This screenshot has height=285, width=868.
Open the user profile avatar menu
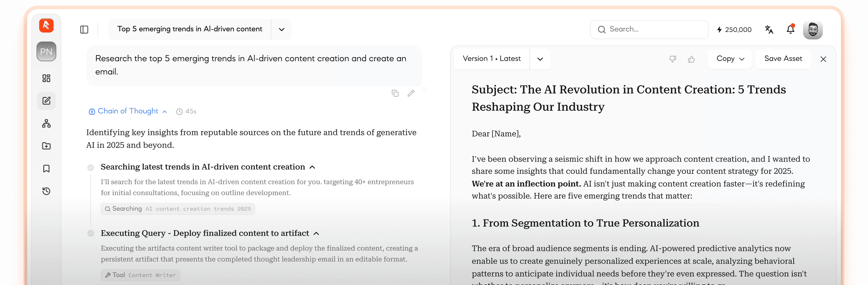tap(813, 30)
